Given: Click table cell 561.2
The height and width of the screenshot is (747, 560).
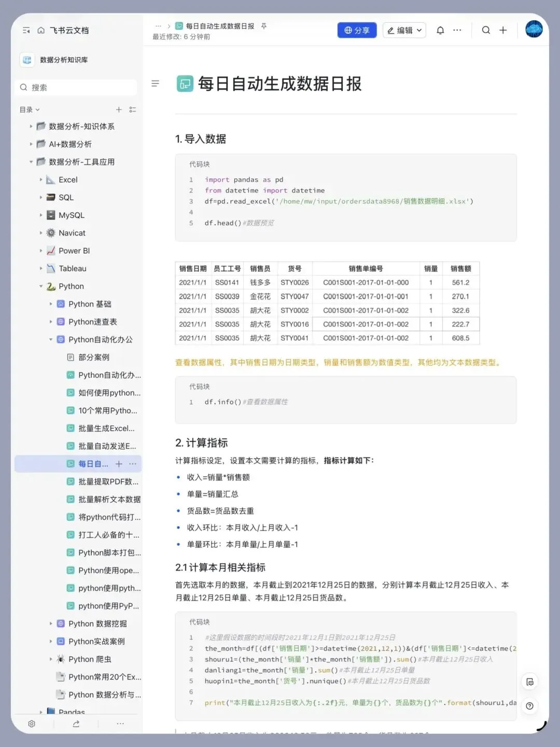Looking at the screenshot, I should (460, 283).
